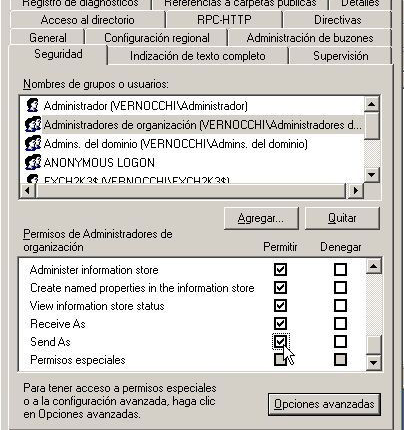Open Opciones avanzadas
The height and width of the screenshot is (430, 404).
coord(324,404)
